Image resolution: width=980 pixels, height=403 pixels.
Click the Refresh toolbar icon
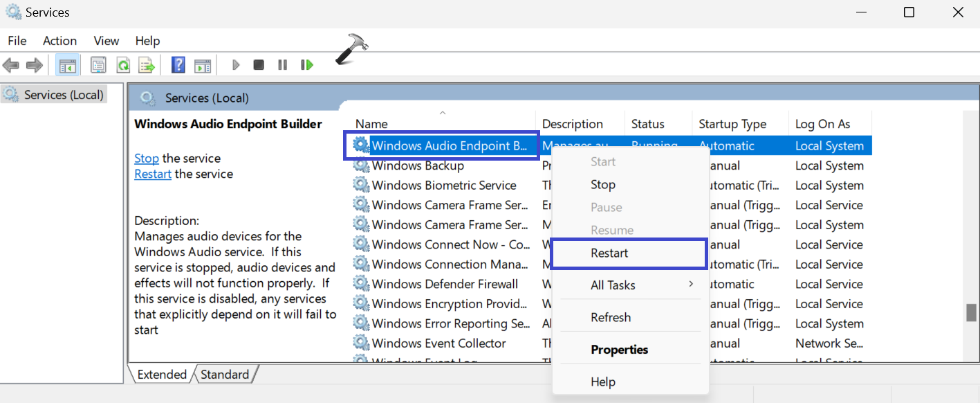(123, 65)
